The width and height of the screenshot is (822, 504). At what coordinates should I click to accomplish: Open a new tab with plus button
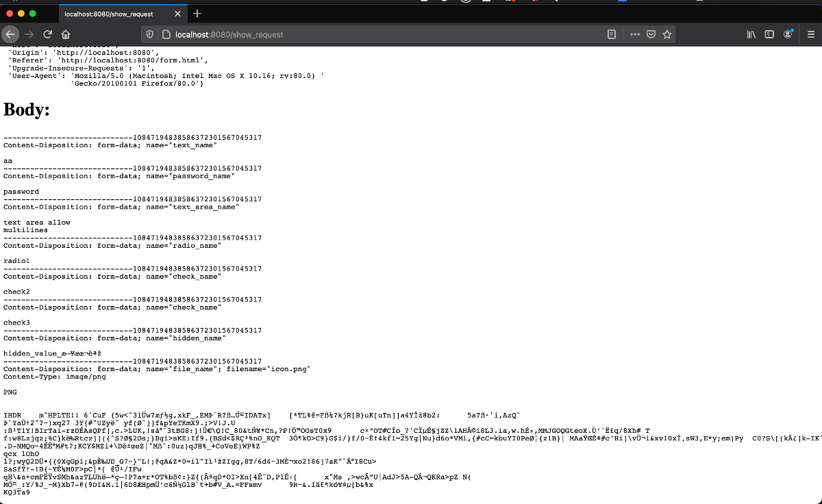[197, 14]
